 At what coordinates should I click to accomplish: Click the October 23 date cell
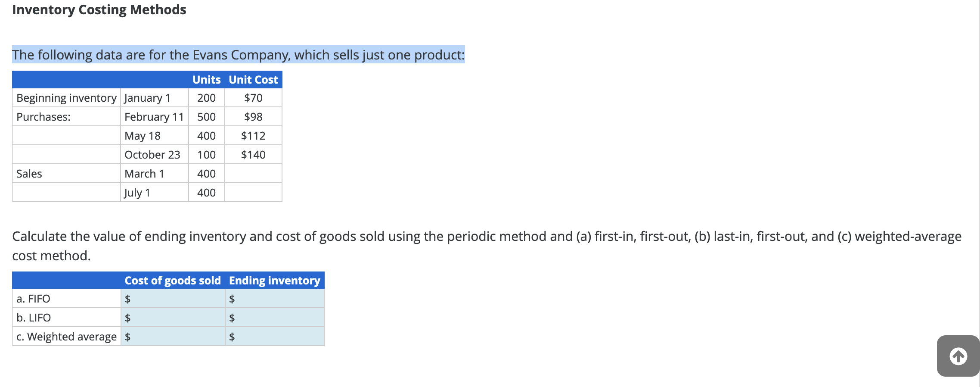[152, 155]
